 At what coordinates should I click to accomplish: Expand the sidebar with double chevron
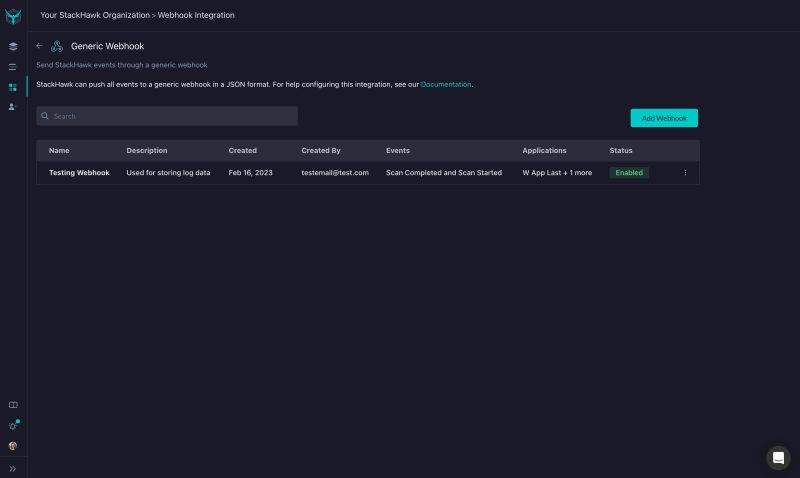[13, 468]
